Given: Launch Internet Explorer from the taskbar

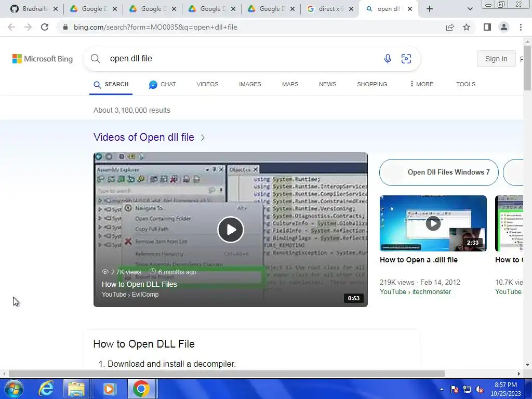Looking at the screenshot, I should [x=46, y=389].
